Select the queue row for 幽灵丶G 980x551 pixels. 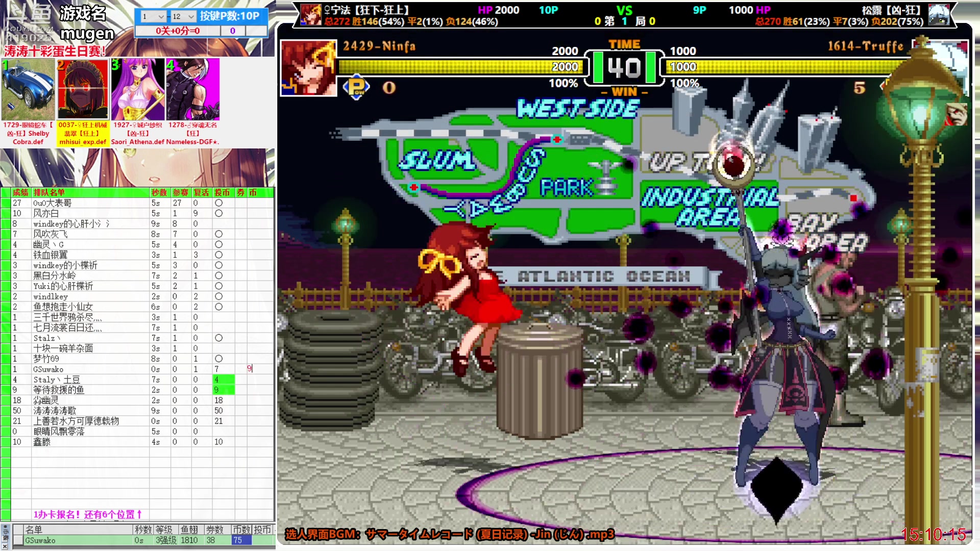coord(138,244)
